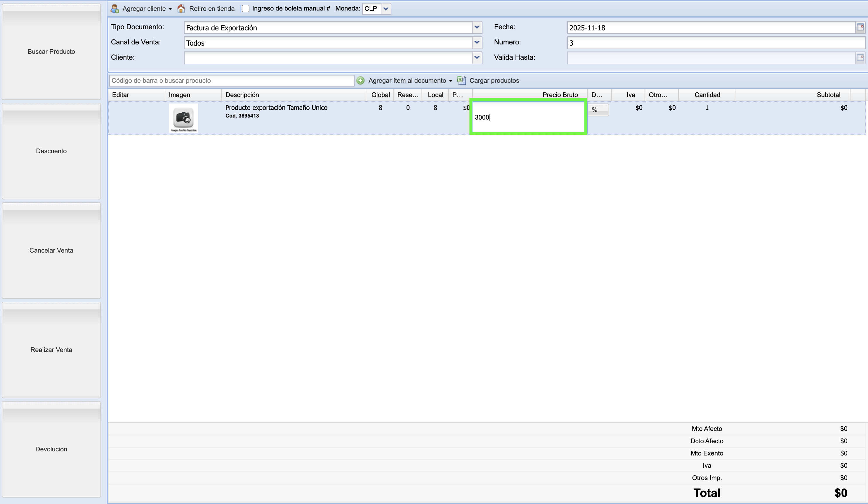Open the Fecha calendar picker icon
This screenshot has width=868, height=504.
click(x=860, y=27)
